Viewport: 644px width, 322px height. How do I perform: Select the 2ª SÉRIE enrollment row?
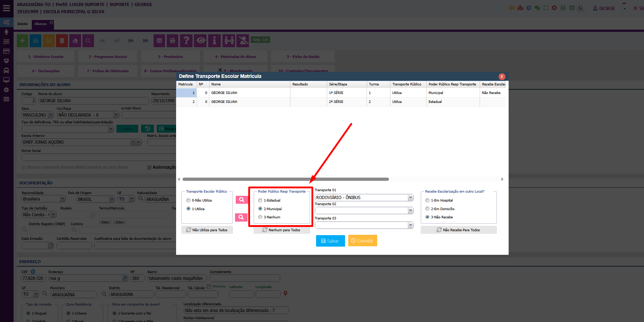(x=336, y=102)
